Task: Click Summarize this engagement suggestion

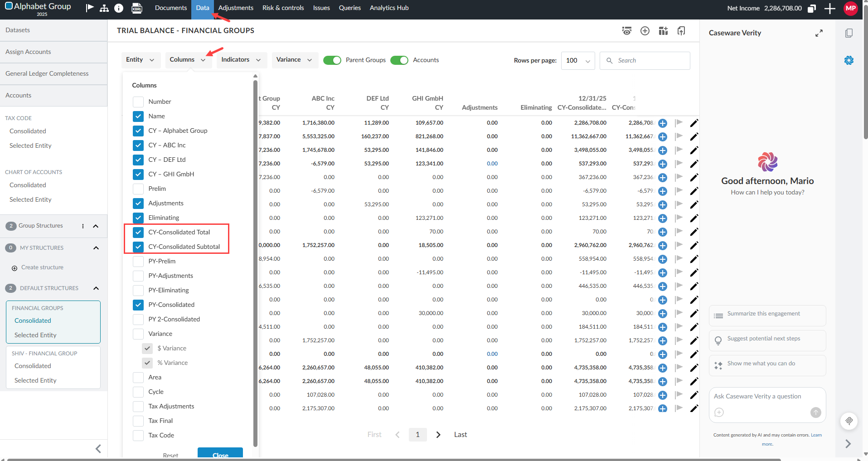Action: click(x=767, y=315)
